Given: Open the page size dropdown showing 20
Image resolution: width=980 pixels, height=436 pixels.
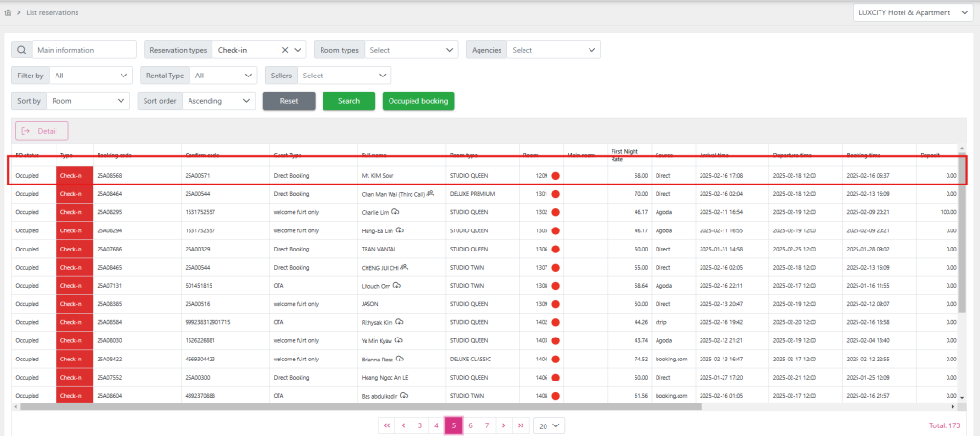Looking at the screenshot, I should point(548,425).
